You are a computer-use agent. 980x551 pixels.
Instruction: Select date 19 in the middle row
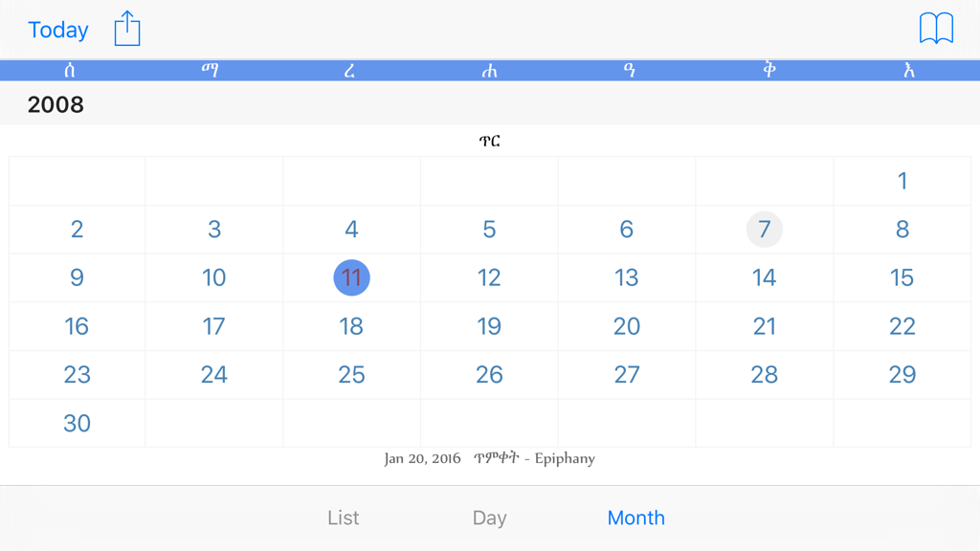point(489,326)
